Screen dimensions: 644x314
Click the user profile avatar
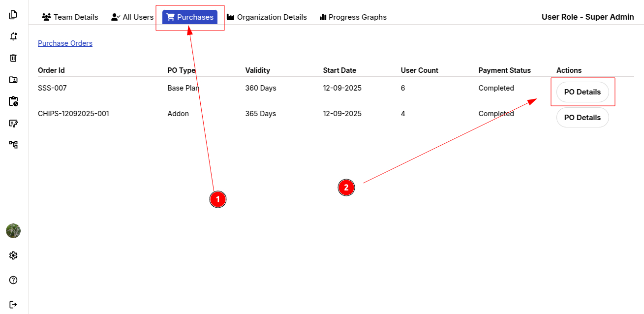pyautogui.click(x=13, y=231)
